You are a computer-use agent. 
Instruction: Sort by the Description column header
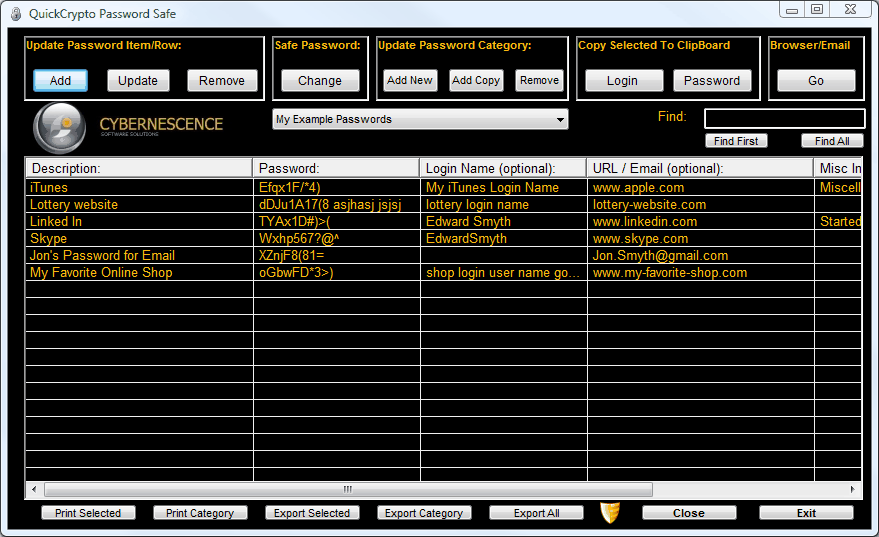pos(137,168)
